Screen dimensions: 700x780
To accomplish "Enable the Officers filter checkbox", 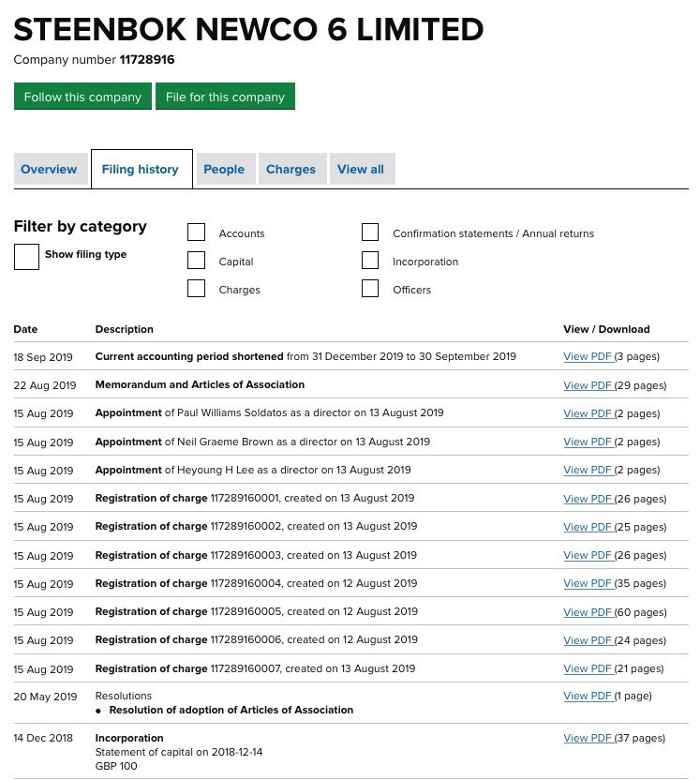I will 370,290.
